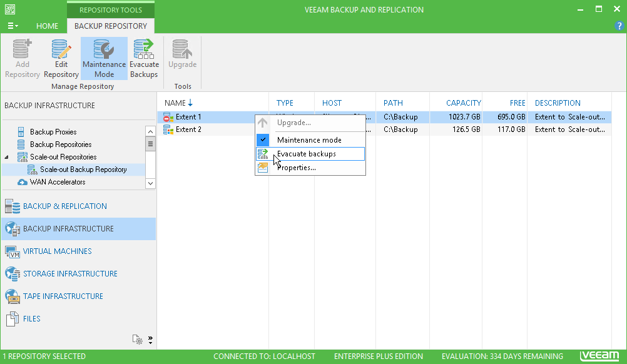Click the 126.5 GB capacity cell

coord(466,129)
